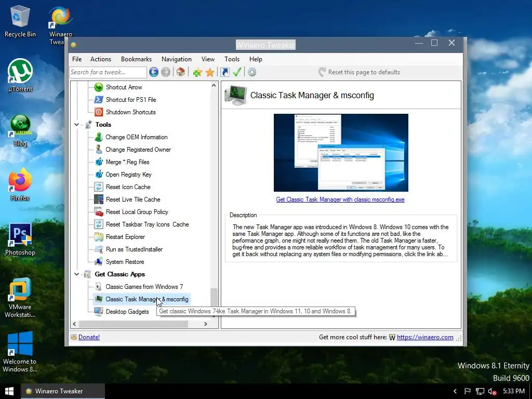This screenshot has height=399, width=532.
Task: Follow Get Classic Task Manager with classic msconfig.exe link
Action: [x=340, y=199]
